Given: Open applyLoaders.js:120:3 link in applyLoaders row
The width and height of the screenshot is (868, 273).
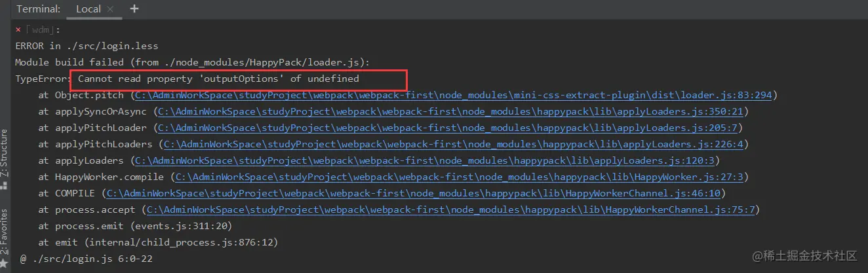Looking at the screenshot, I should [425, 161].
